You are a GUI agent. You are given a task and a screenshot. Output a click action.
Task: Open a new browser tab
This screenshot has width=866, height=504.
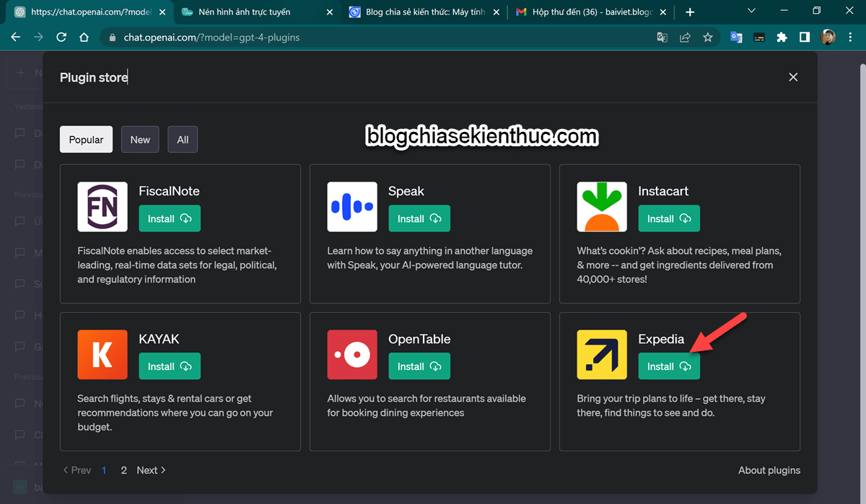pos(690,12)
